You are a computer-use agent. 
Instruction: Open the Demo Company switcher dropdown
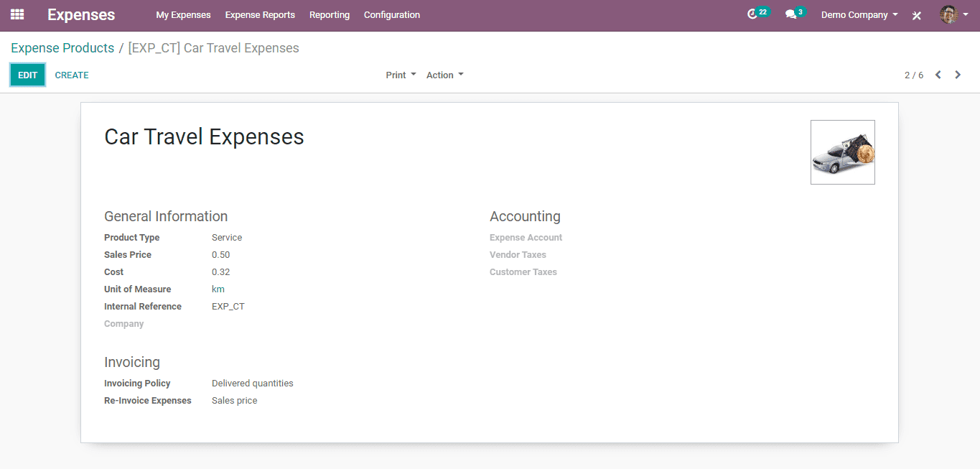pos(859,14)
